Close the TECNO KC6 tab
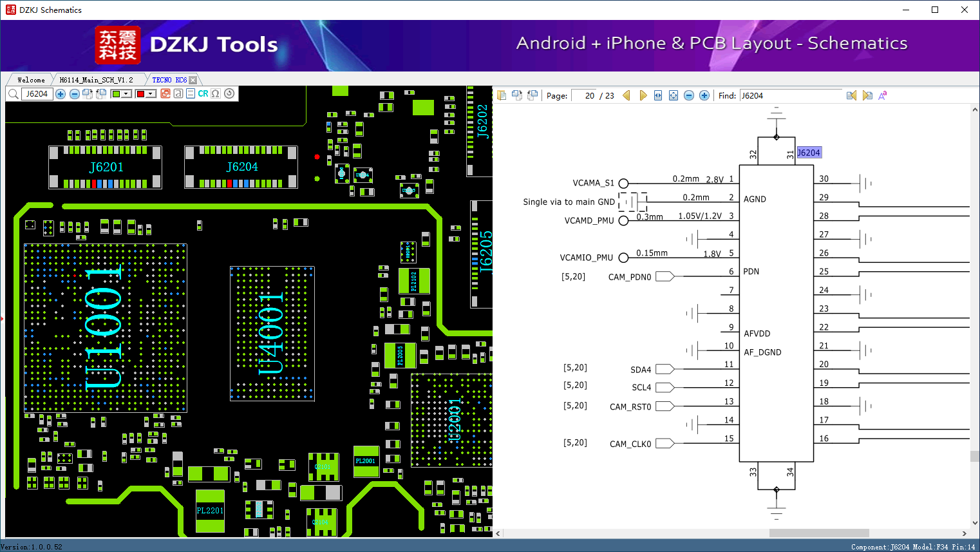This screenshot has width=980, height=552. 193,80
